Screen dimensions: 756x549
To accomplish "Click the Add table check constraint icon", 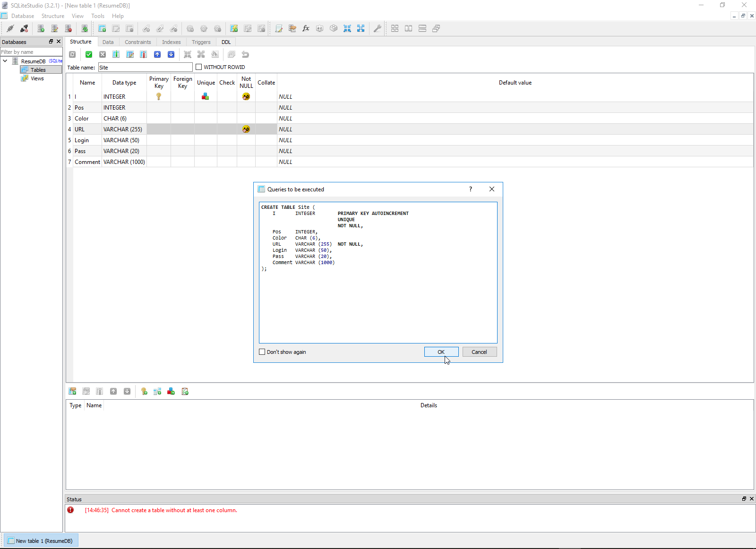I will [x=185, y=391].
